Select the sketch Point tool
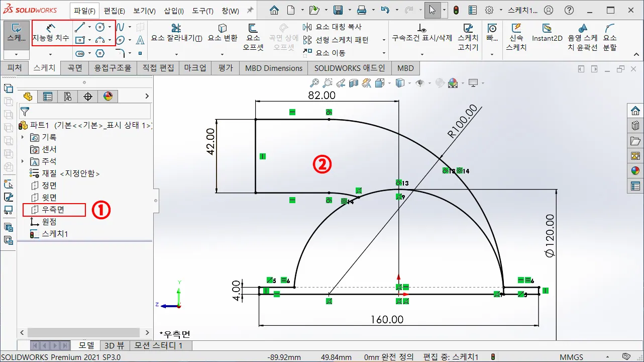Viewport: 644px width, 362px height. tap(140, 53)
